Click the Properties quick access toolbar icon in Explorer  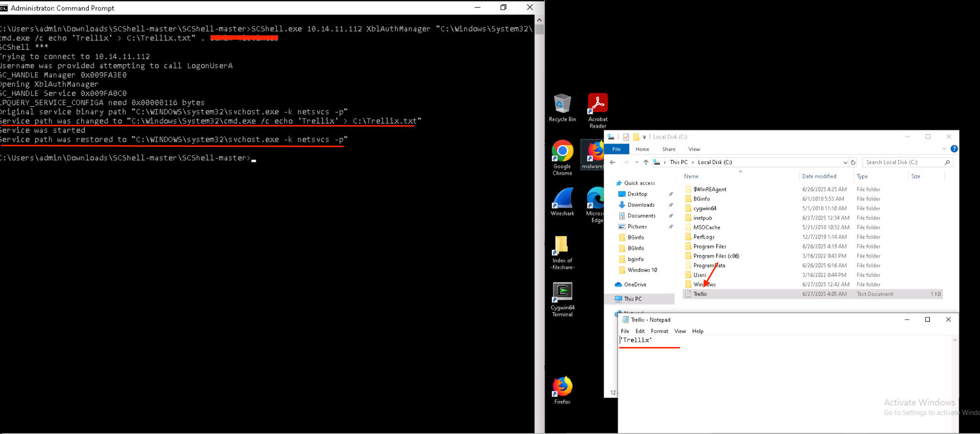626,137
